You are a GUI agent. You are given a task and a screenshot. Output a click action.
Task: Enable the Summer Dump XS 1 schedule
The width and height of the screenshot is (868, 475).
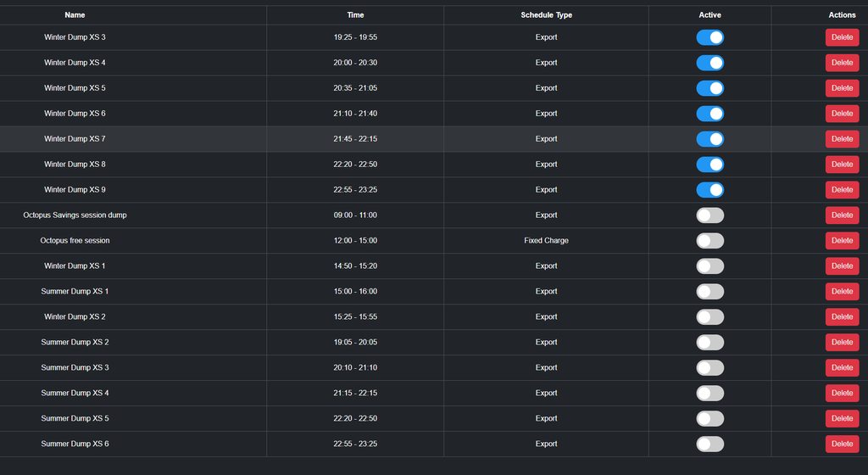point(709,292)
